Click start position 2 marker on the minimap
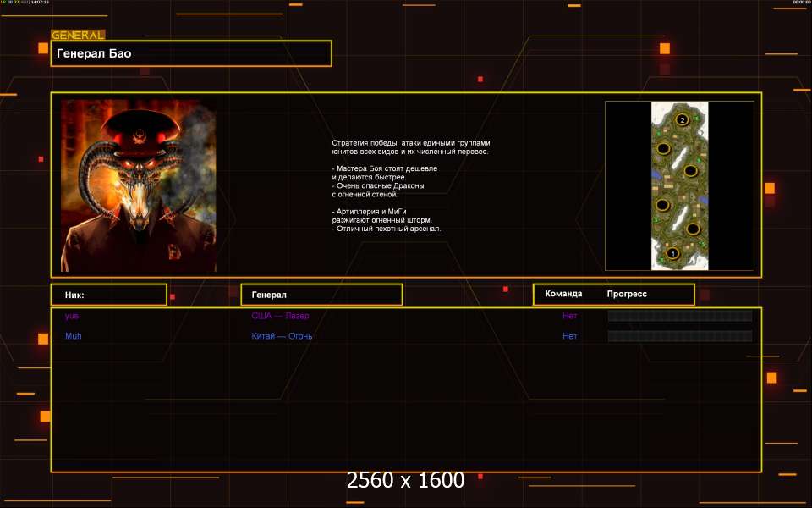This screenshot has height=508, width=812. 682,120
